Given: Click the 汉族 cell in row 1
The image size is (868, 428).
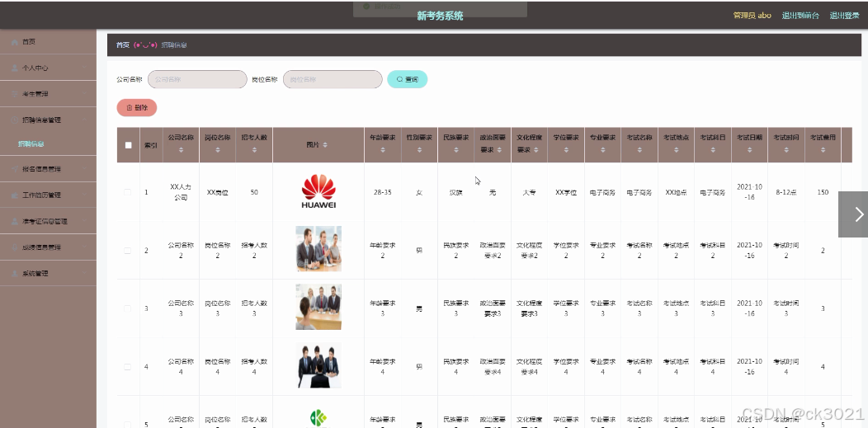Looking at the screenshot, I should coord(456,192).
